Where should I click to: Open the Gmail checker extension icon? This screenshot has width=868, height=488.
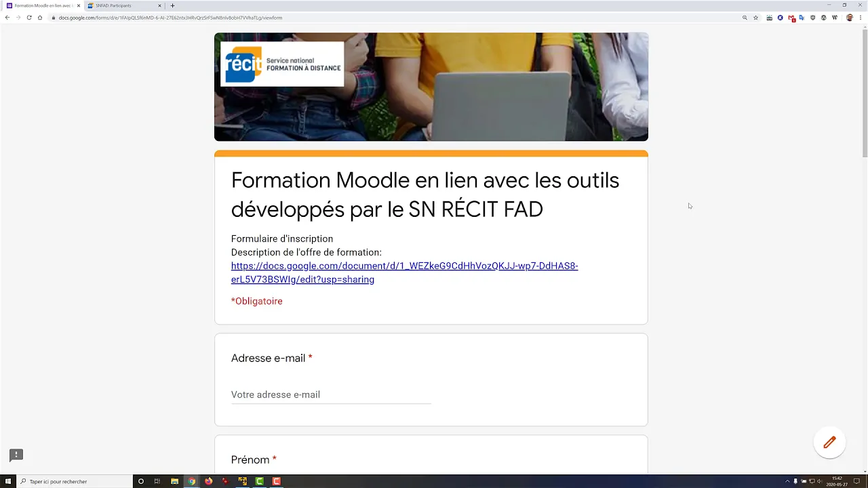pos(791,18)
